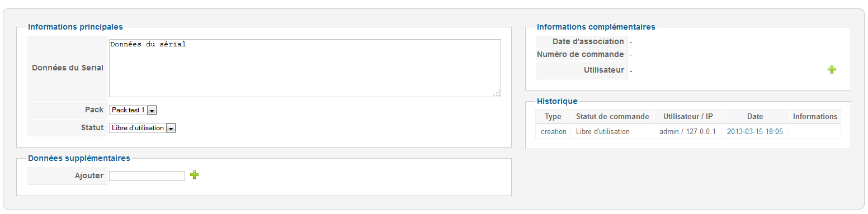Click the Type column header in Historique
The image size is (868, 214).
[x=553, y=116]
